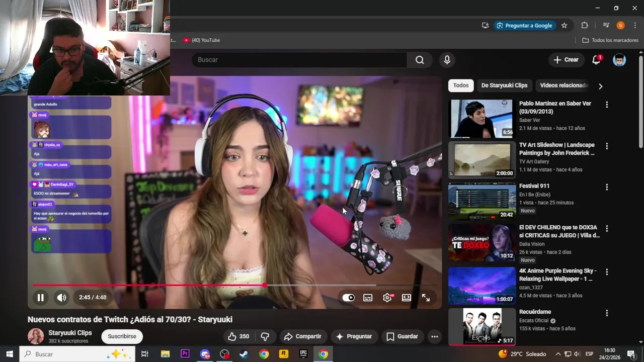Open options for El DEV CHILENO video

click(x=607, y=228)
